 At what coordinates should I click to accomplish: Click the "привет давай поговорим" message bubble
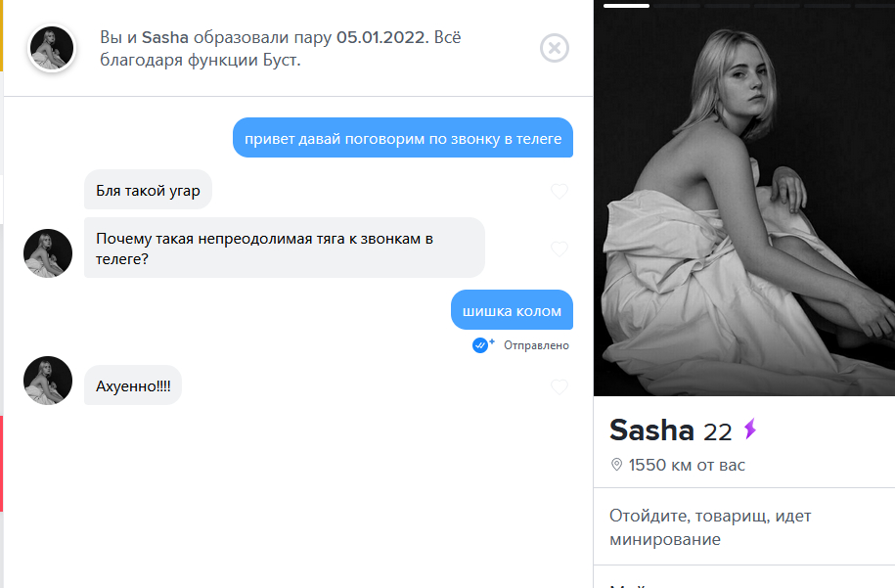[403, 138]
